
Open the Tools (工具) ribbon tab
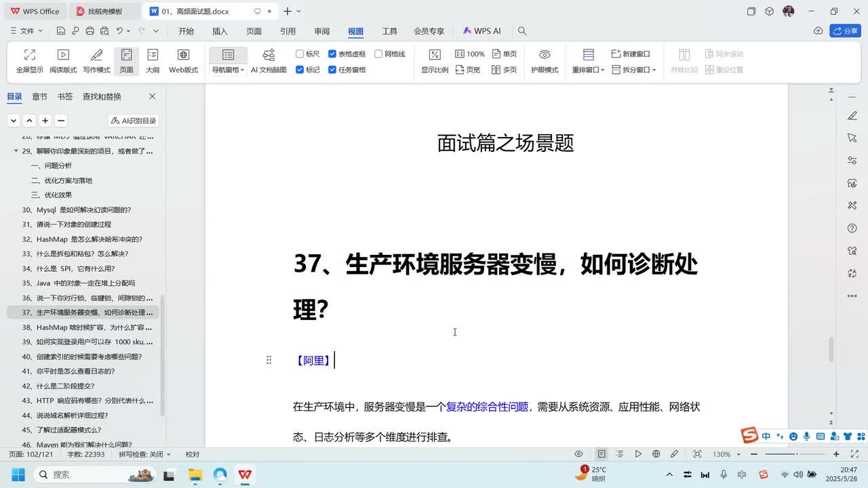[x=389, y=31]
